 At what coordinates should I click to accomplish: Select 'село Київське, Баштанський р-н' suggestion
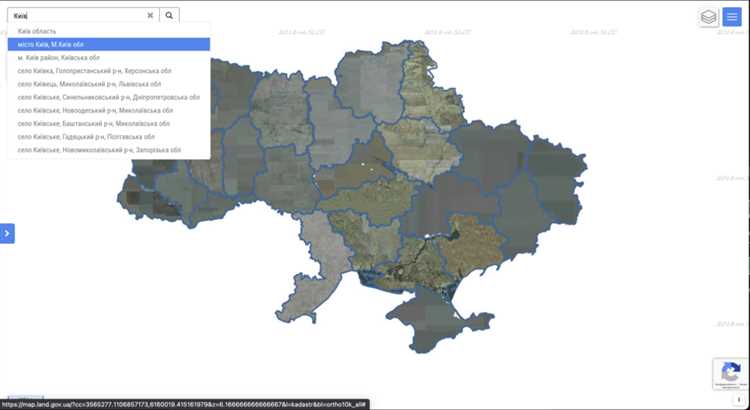(x=93, y=123)
